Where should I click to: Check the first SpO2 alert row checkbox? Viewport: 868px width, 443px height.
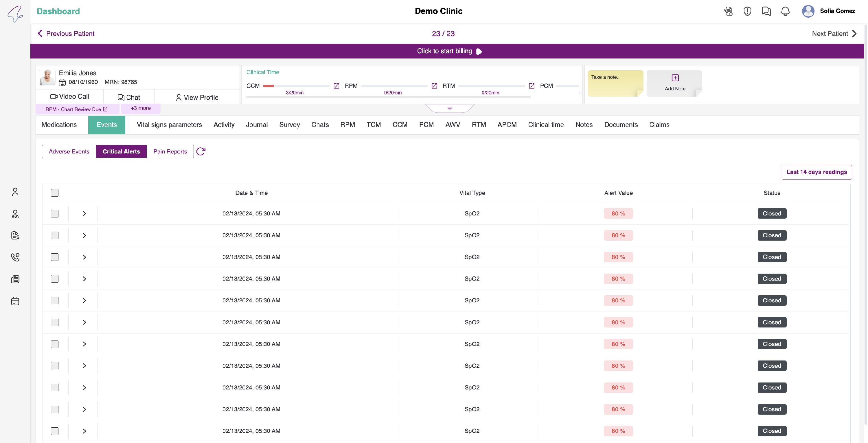tap(55, 213)
